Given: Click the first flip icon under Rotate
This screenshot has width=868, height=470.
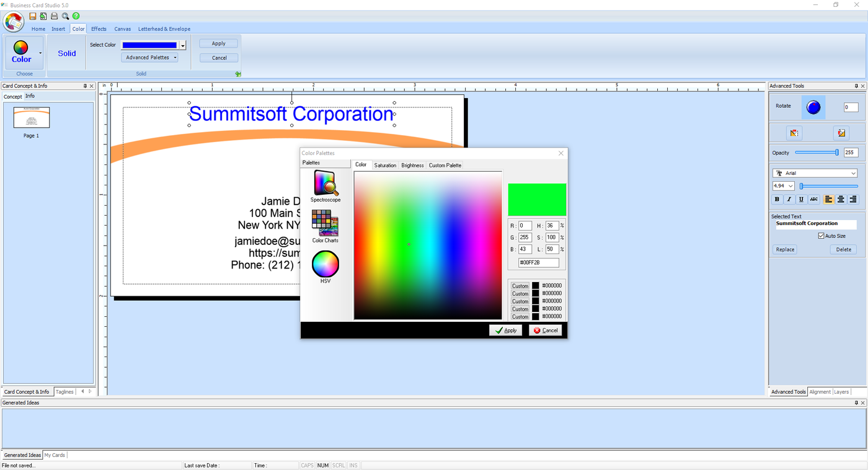Looking at the screenshot, I should [x=794, y=133].
